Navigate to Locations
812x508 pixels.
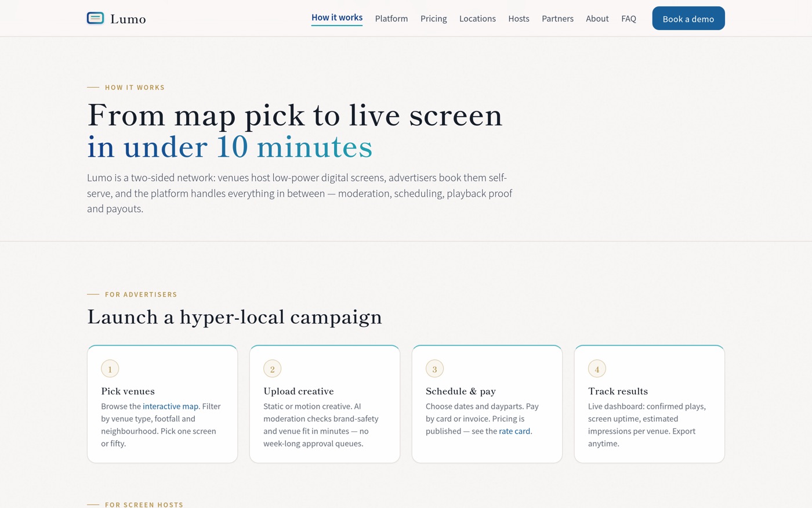coord(477,19)
